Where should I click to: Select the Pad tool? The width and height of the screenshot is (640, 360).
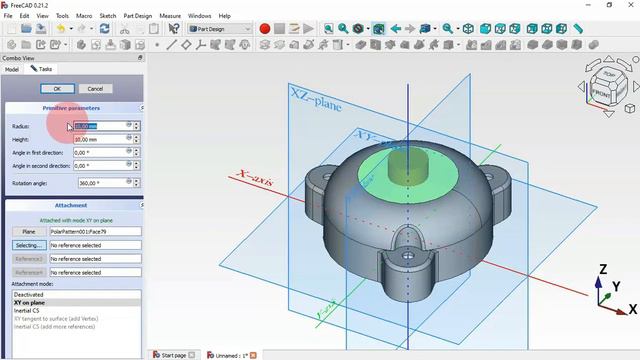coord(264,44)
